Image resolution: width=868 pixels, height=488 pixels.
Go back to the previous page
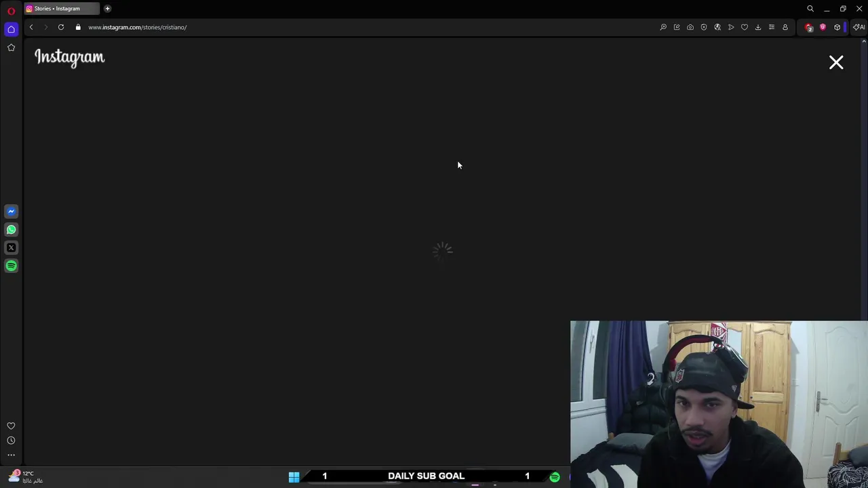[x=31, y=27]
